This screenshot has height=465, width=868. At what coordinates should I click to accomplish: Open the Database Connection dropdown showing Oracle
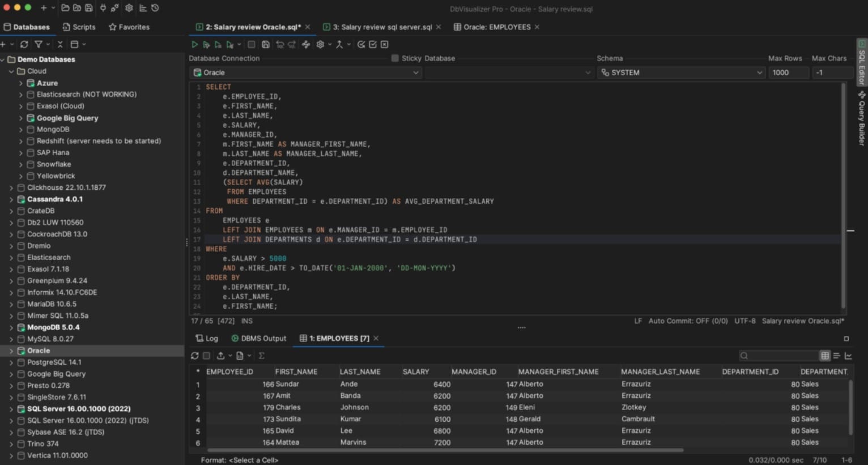tap(305, 72)
